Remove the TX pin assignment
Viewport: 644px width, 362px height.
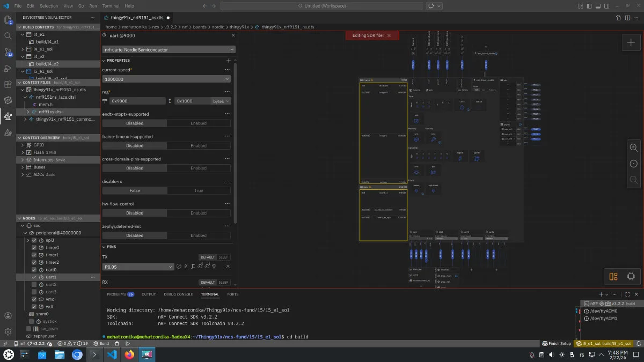coord(228,267)
